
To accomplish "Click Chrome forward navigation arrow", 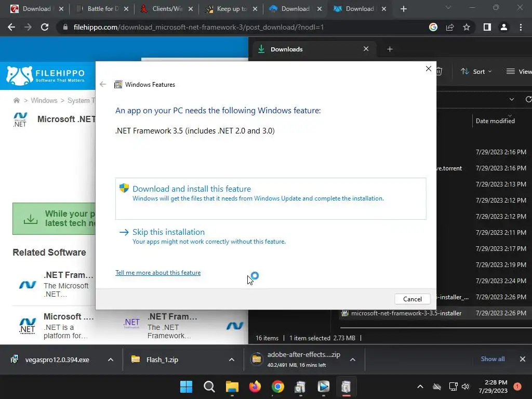I will click(x=28, y=27).
